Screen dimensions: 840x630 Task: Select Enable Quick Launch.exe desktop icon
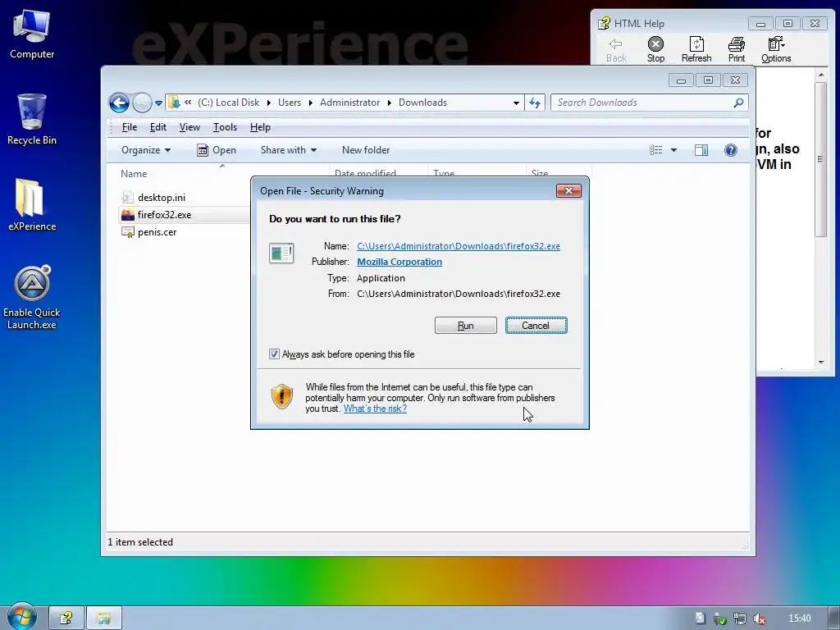32,297
